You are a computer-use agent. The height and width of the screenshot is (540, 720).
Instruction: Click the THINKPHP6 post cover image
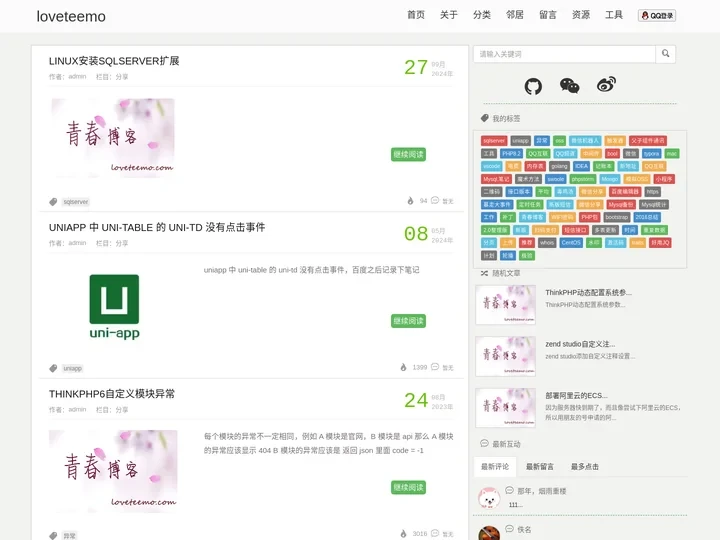(113, 471)
